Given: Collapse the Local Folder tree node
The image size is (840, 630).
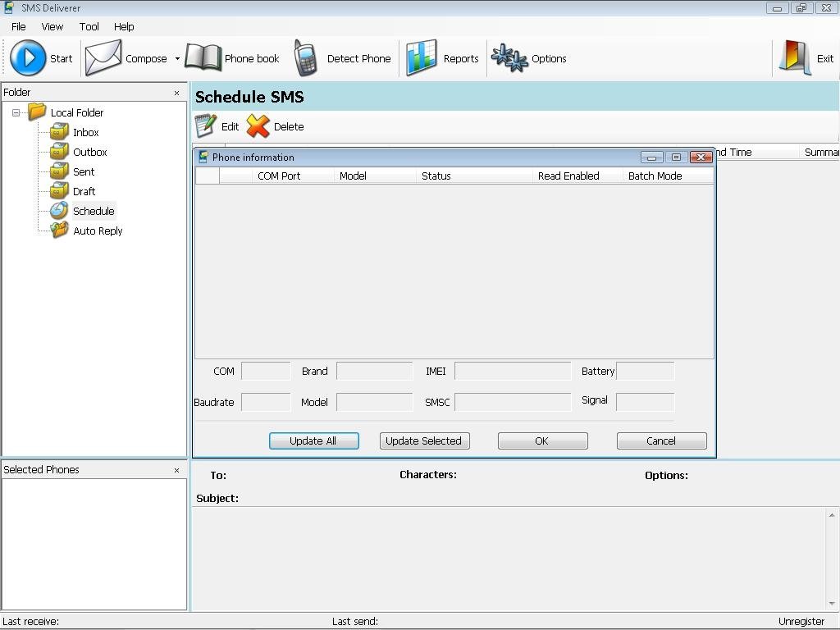Looking at the screenshot, I should [16, 112].
